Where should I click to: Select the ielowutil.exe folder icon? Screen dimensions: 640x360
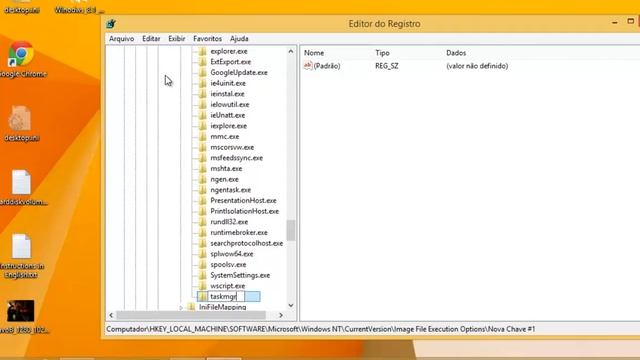point(202,104)
